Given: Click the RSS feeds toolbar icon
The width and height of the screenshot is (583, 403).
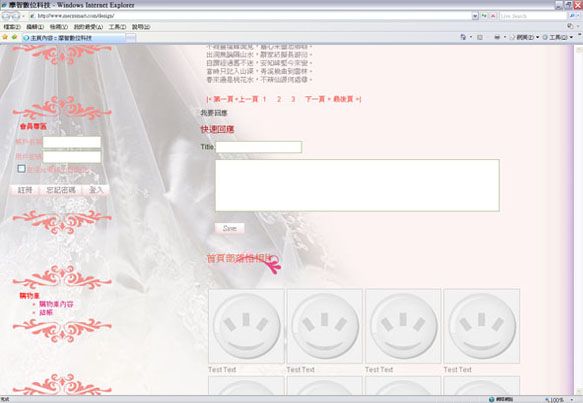Looking at the screenshot, I should 480,37.
